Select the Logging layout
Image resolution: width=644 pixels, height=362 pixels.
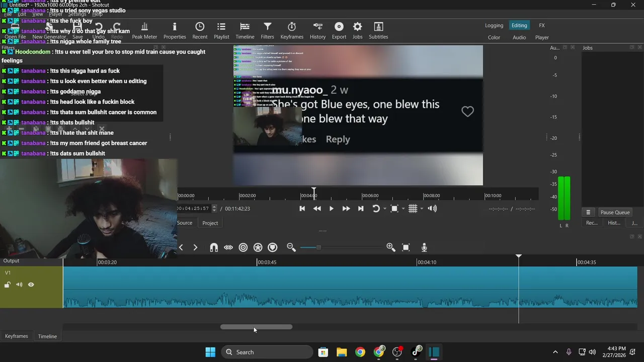click(x=494, y=26)
